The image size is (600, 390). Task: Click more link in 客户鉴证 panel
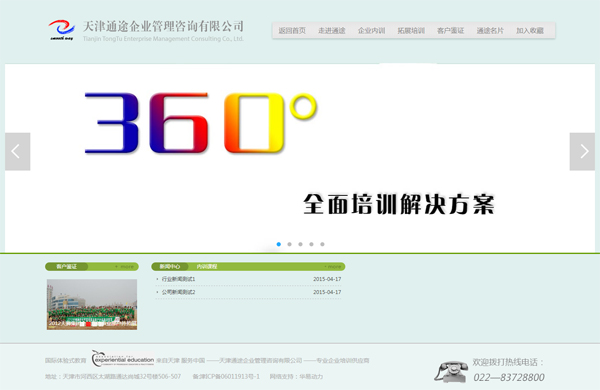(125, 267)
